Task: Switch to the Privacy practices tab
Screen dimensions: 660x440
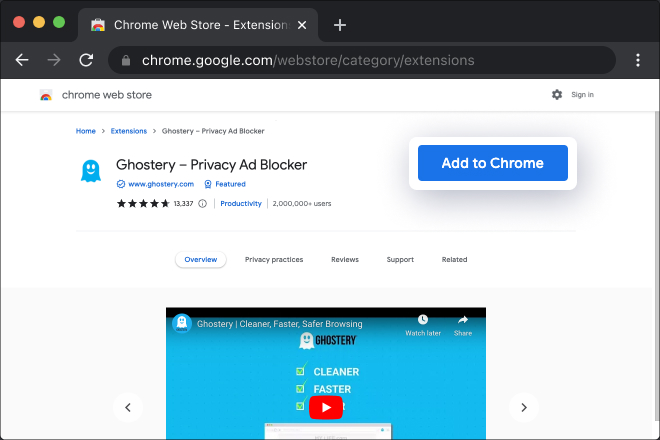Action: (x=273, y=259)
